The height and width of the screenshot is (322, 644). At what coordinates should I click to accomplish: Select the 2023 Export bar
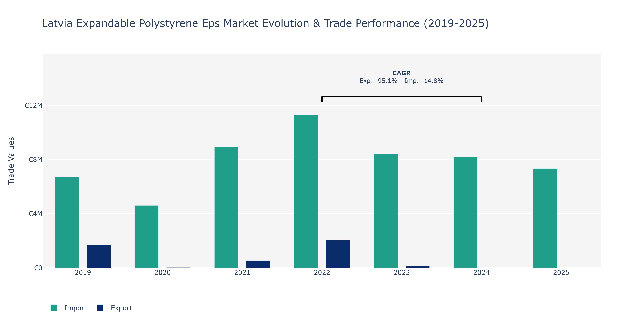[x=418, y=267]
